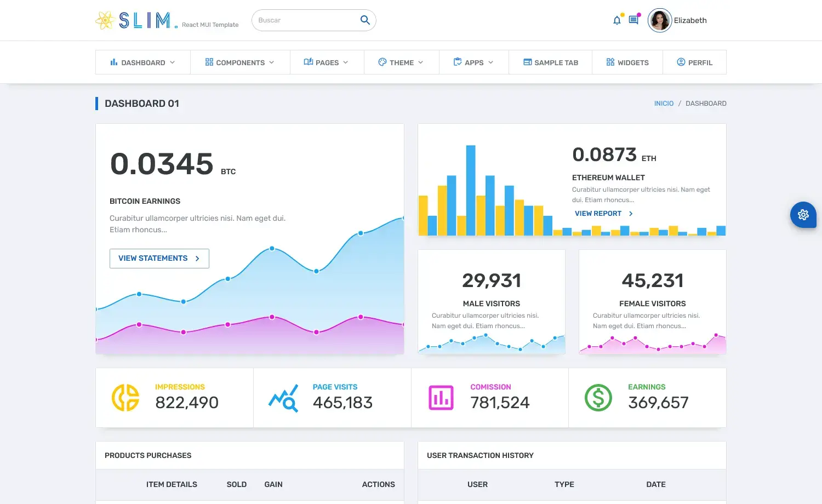The image size is (822, 504).
Task: Open notifications via the bell icon
Action: click(x=616, y=20)
